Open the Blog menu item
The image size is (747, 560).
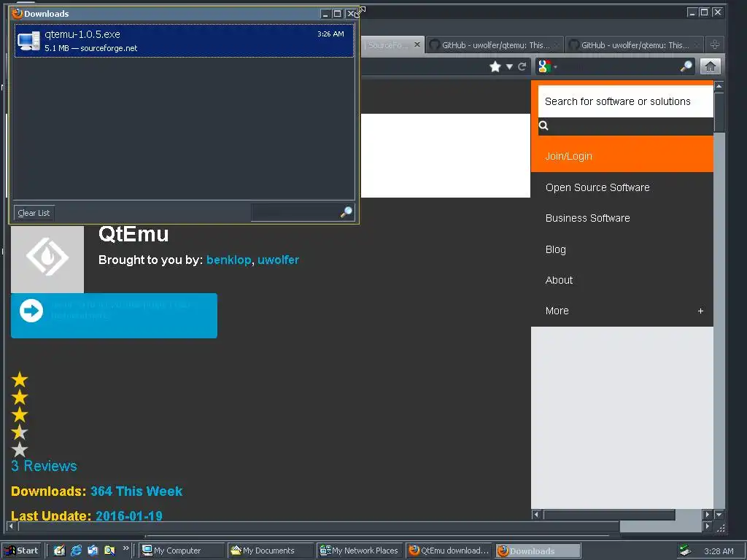tap(555, 249)
